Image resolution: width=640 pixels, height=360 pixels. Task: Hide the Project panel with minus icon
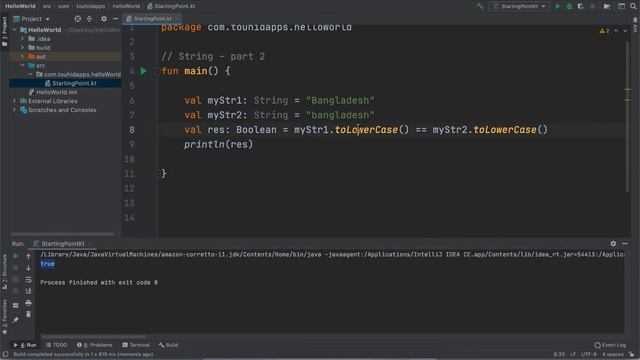[x=116, y=19]
